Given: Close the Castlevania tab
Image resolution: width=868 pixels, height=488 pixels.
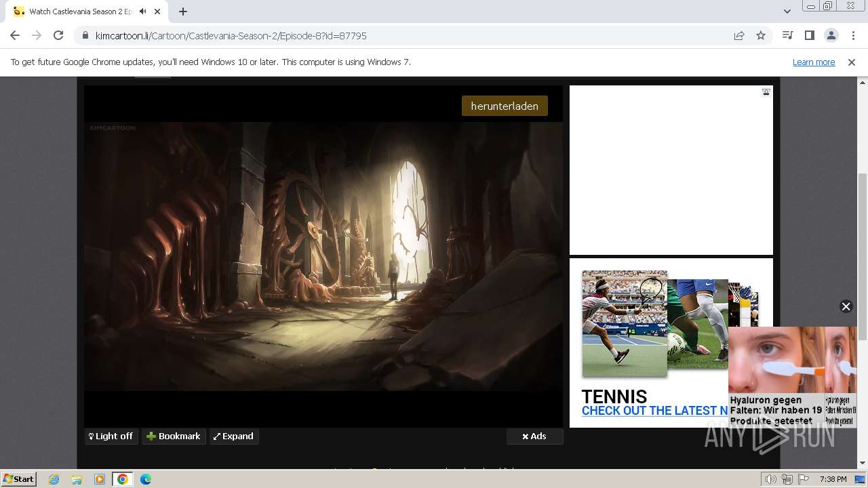Looking at the screenshot, I should 158,12.
